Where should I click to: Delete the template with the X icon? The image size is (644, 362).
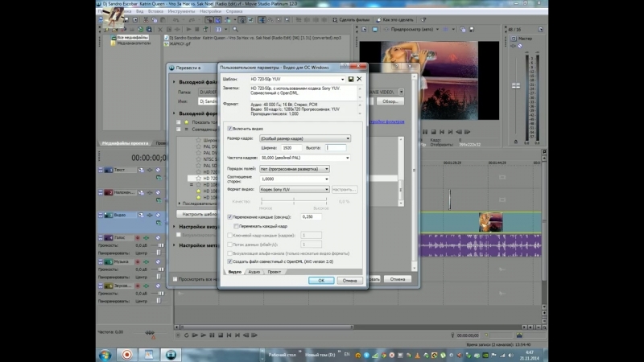(360, 79)
